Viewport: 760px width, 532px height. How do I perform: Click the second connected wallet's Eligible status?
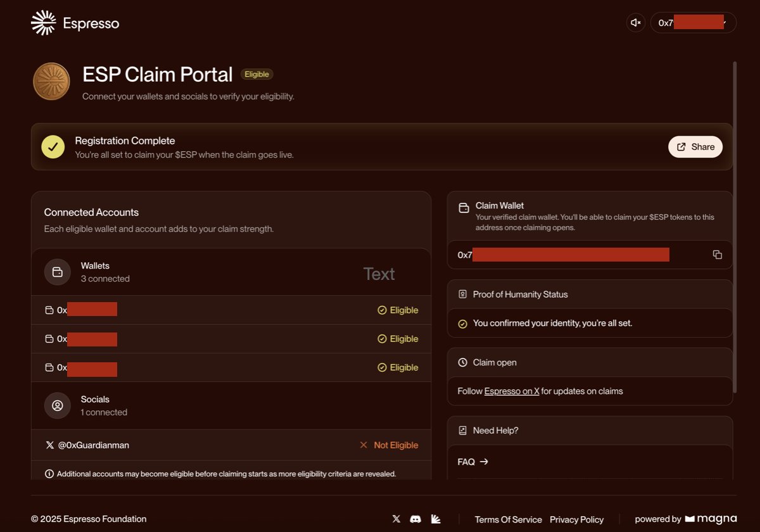pyautogui.click(x=398, y=339)
